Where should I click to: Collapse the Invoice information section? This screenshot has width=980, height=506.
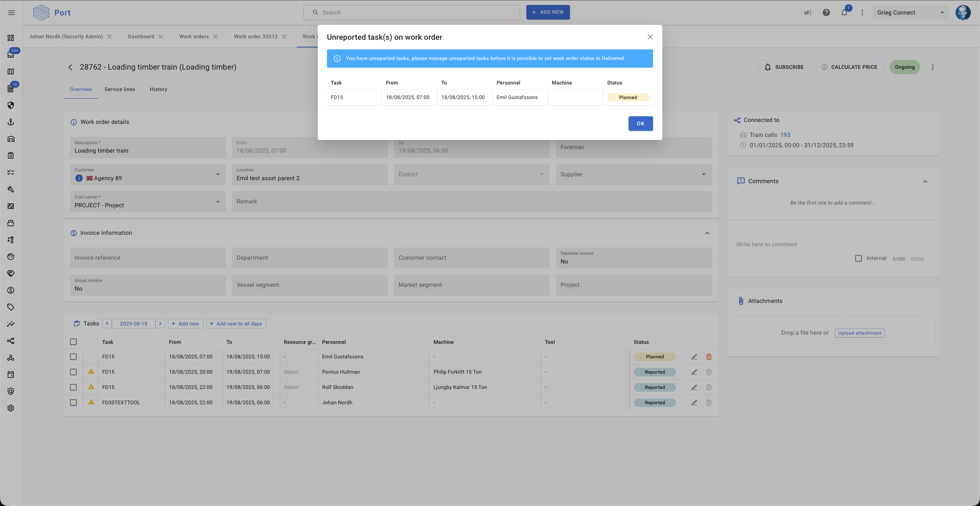[707, 233]
